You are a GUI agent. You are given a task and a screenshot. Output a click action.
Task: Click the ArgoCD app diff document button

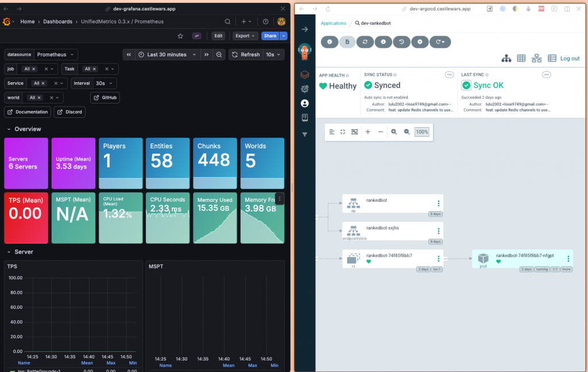click(347, 42)
